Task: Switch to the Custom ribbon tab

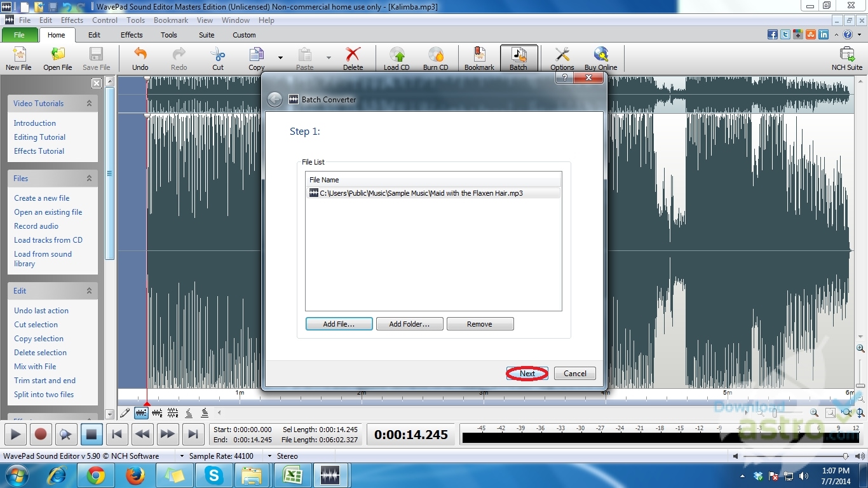Action: point(244,35)
